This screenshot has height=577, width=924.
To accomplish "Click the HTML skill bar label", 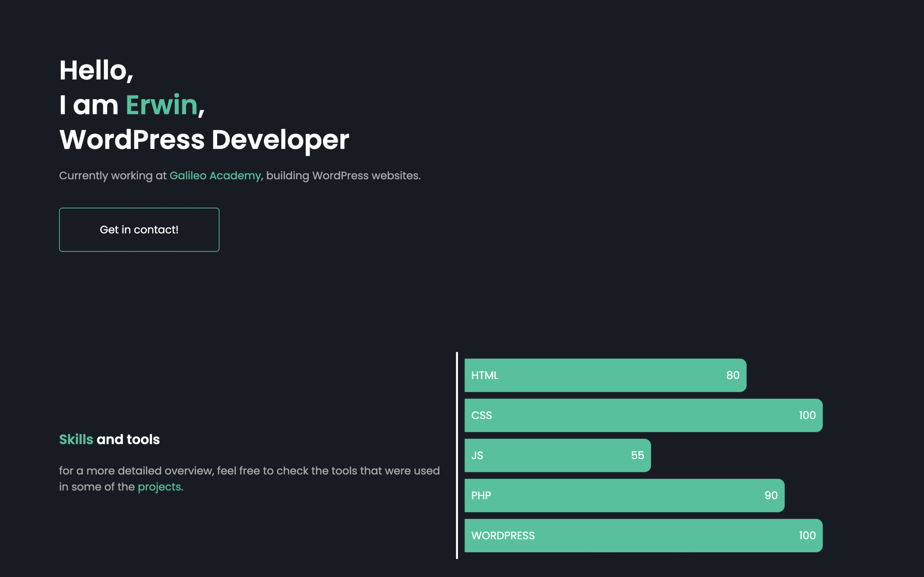I will [x=485, y=376].
